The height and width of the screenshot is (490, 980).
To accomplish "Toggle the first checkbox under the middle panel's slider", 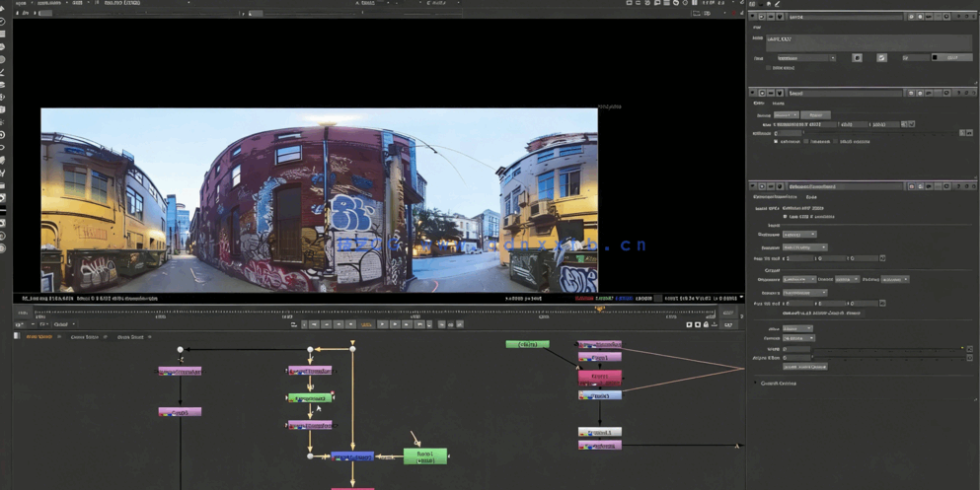I will (776, 141).
